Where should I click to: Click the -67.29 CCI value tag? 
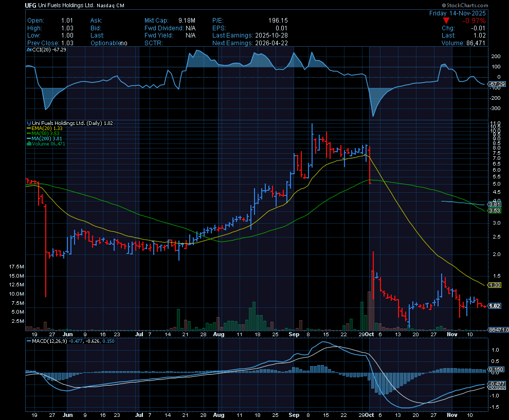pos(495,84)
